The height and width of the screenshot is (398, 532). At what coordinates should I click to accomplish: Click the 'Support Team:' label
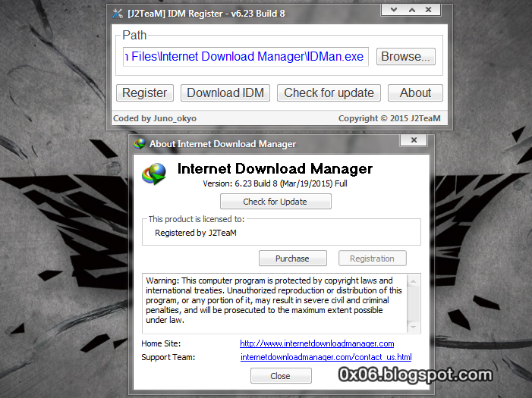168,357
